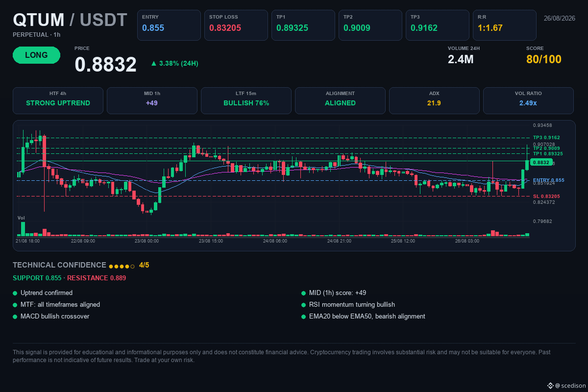
Task: Select the ENTRY 0.855 card
Action: [169, 25]
